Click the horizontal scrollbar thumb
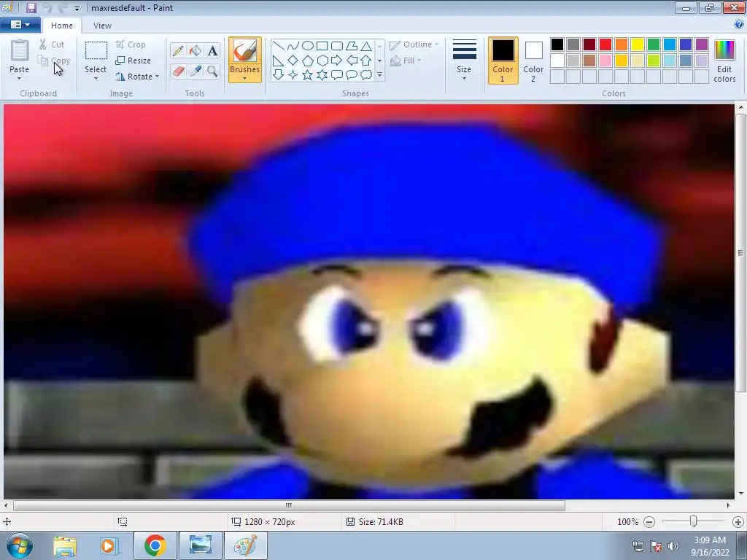 [x=289, y=505]
